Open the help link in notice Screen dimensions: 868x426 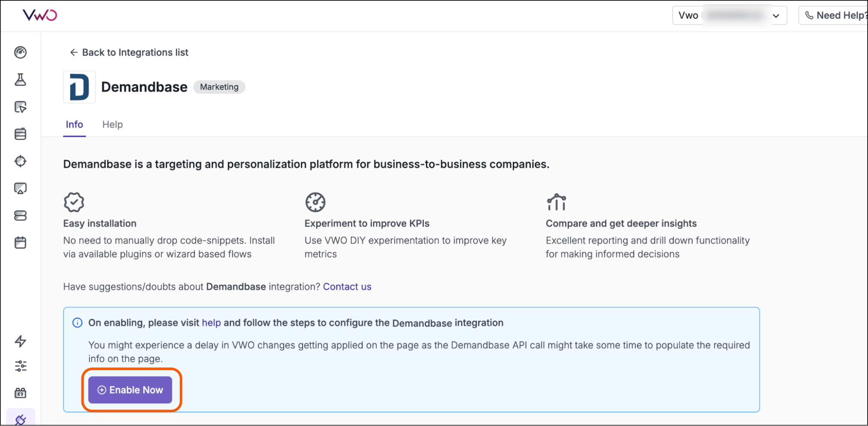(x=211, y=323)
